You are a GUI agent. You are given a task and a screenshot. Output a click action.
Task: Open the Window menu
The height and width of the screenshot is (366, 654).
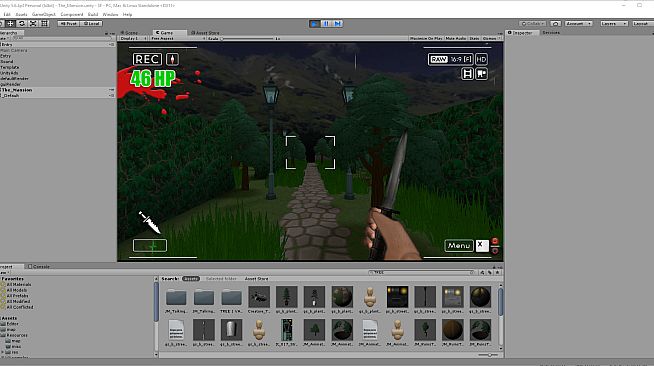111,15
